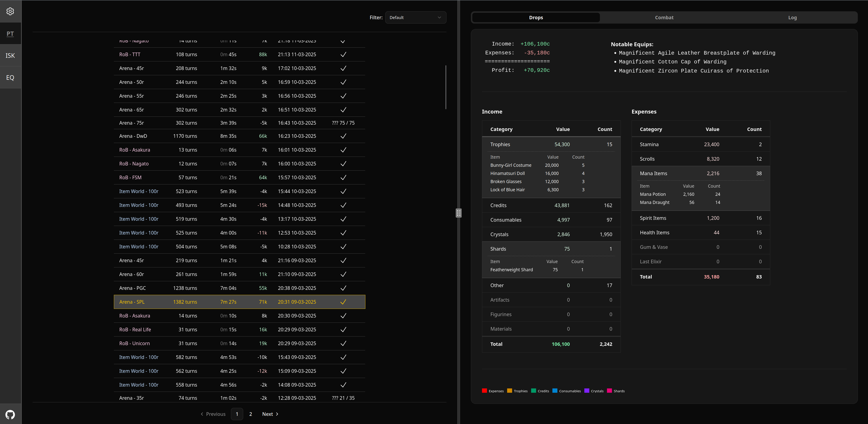Click the checkmark on Arena - DwD row
Viewport: 868px width, 424px height.
click(343, 136)
